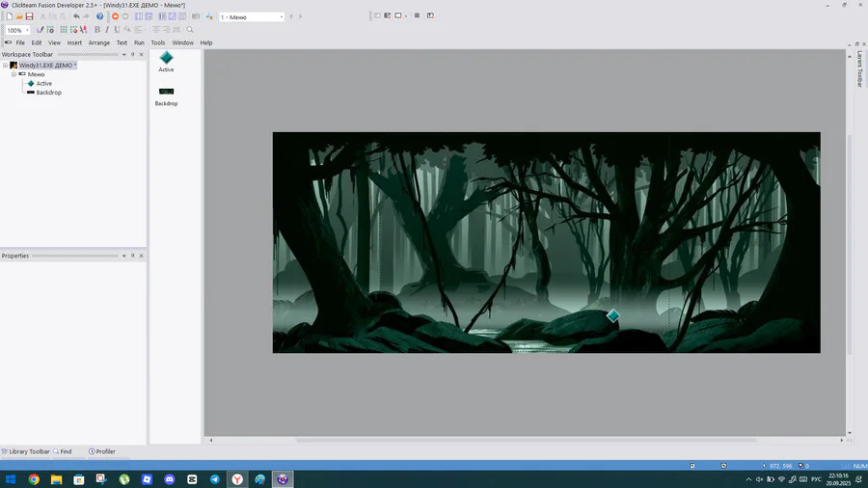The image size is (868, 488).
Task: Toggle the grid display button
Action: [x=64, y=30]
